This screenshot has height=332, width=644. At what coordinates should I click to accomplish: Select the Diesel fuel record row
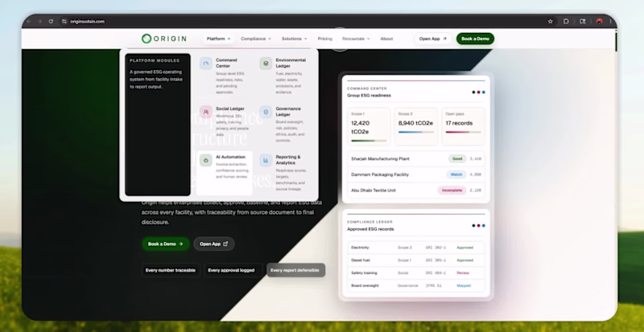(x=416, y=260)
